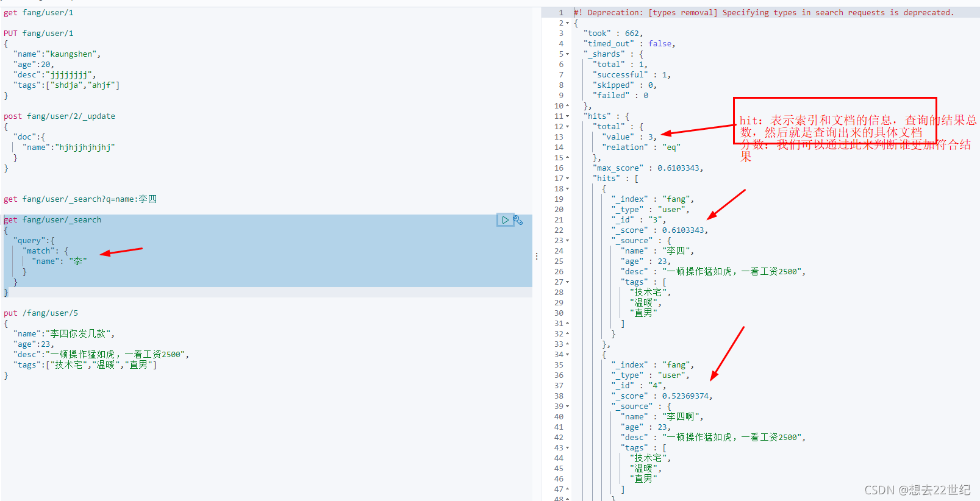Place cursor on 'get fang/user/1' request

tap(38, 13)
